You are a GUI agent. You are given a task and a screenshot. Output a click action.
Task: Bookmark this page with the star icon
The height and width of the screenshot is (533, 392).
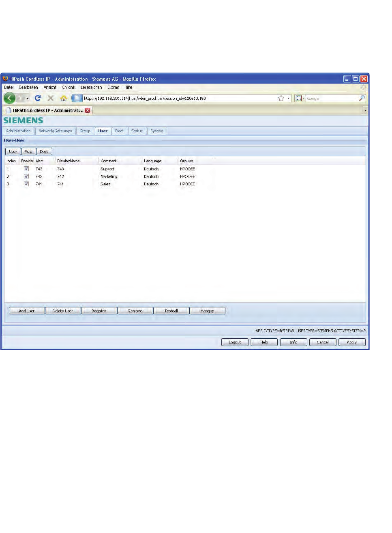pyautogui.click(x=281, y=98)
